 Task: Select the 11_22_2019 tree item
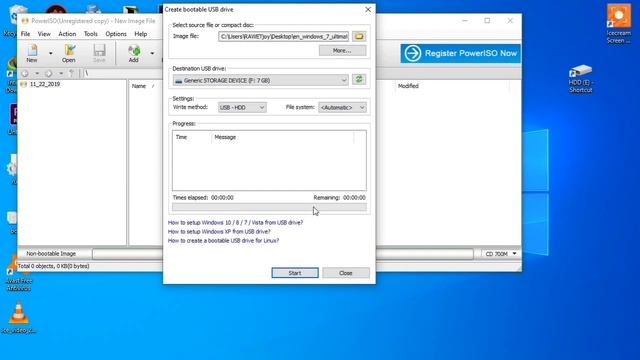point(45,84)
